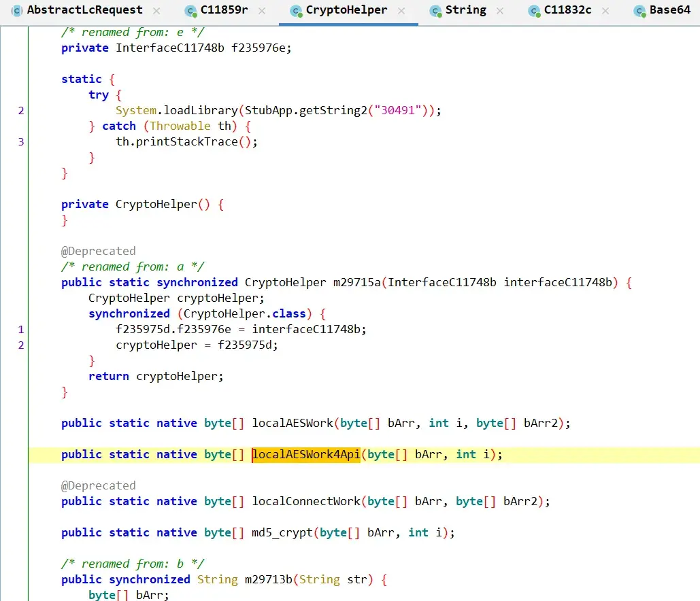Switch to the Base64 tab
This screenshot has width=700, height=601.
pyautogui.click(x=669, y=10)
